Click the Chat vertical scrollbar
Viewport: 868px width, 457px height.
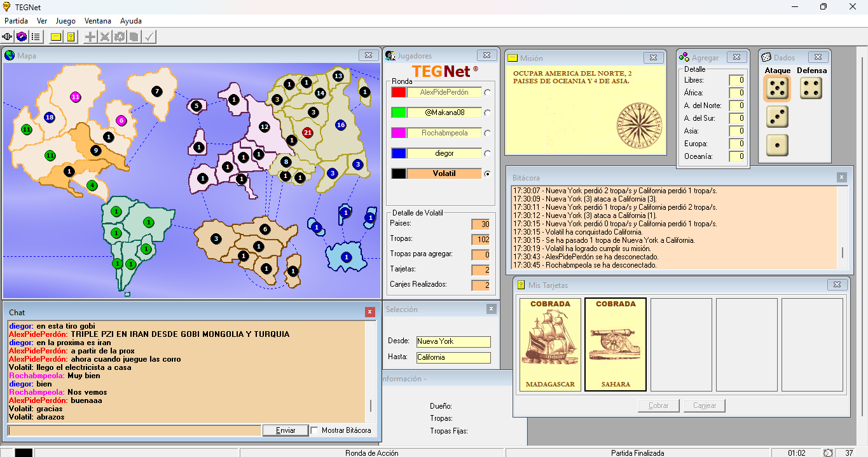371,372
